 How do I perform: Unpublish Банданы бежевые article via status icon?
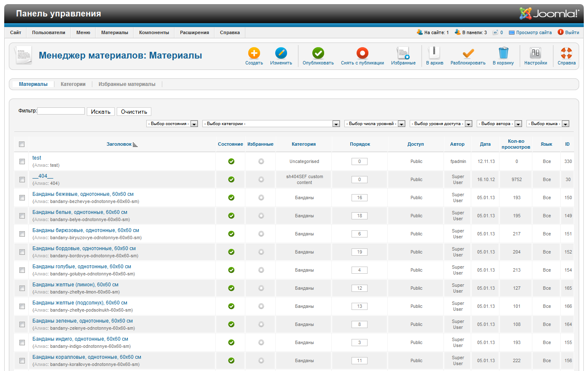[x=231, y=198]
